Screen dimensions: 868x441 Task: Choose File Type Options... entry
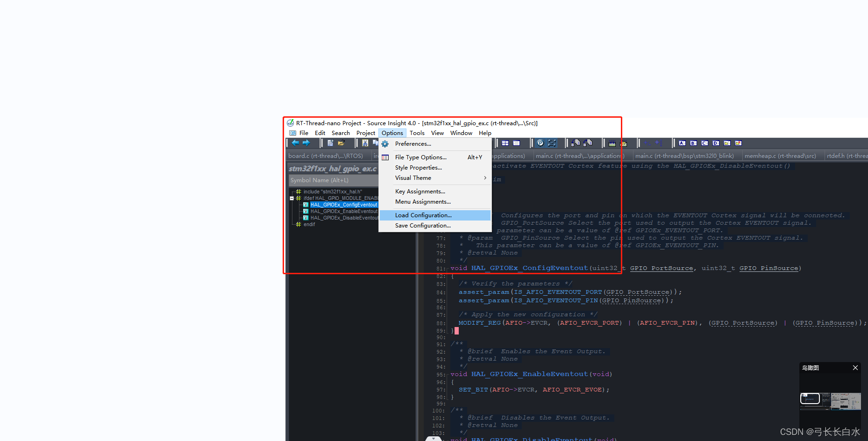pos(435,157)
